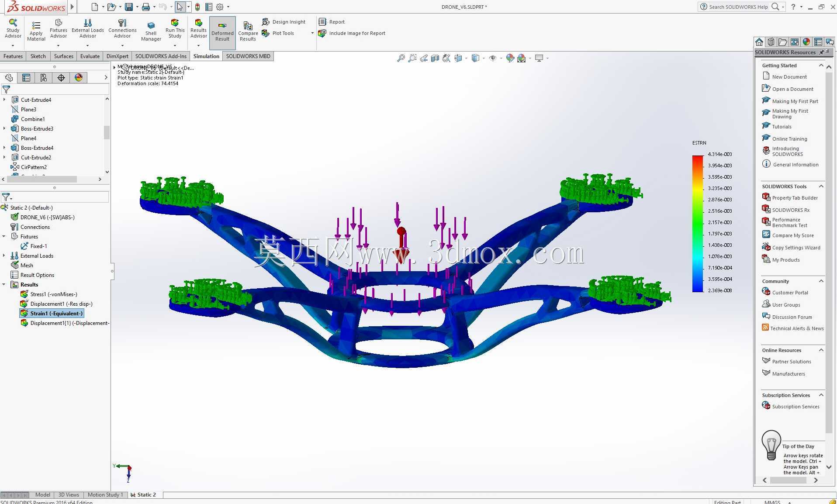The height and width of the screenshot is (504, 837).
Task: Collapse the SOLIDWORKS Tools section
Action: coord(821,186)
